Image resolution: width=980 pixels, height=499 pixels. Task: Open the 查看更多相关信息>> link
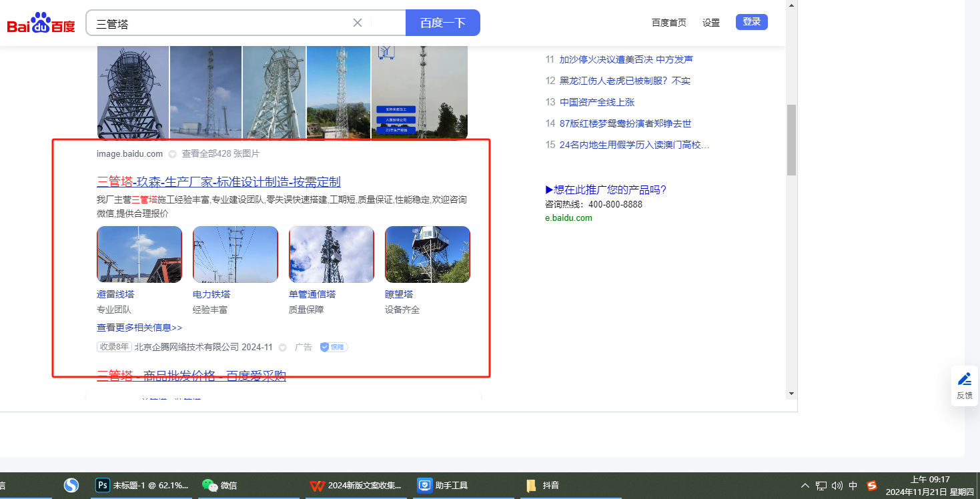click(x=139, y=328)
